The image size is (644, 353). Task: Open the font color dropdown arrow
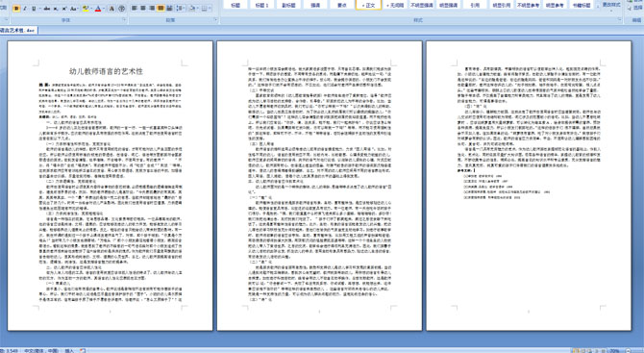tap(104, 9)
